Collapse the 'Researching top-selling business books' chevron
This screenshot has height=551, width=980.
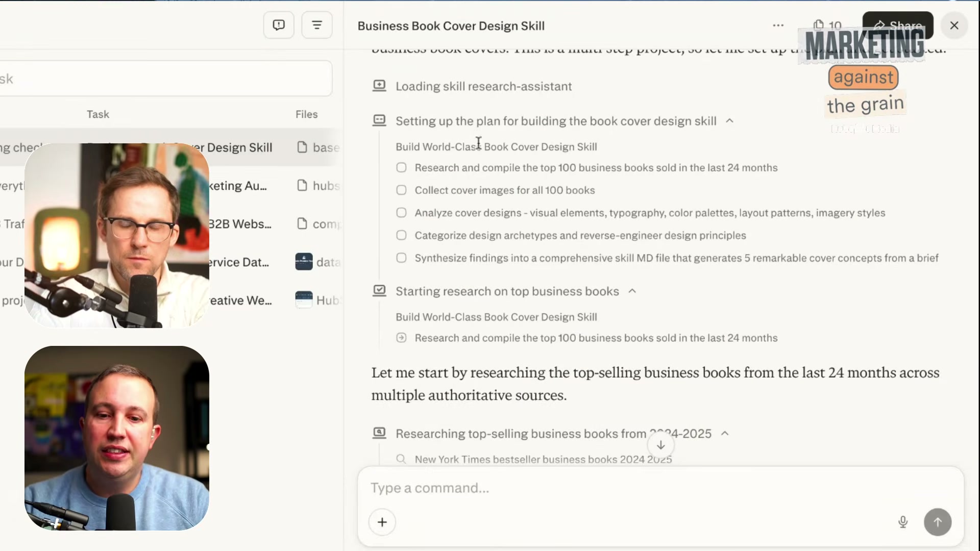coord(725,433)
